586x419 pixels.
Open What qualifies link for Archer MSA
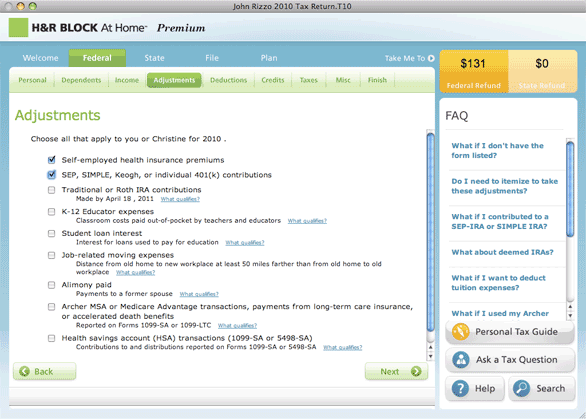tap(237, 326)
